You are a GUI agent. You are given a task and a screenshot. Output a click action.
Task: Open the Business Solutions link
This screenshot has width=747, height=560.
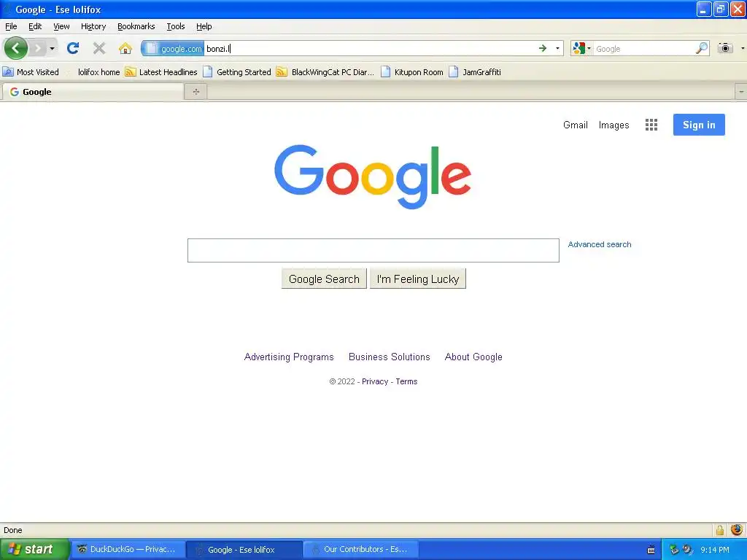click(390, 357)
